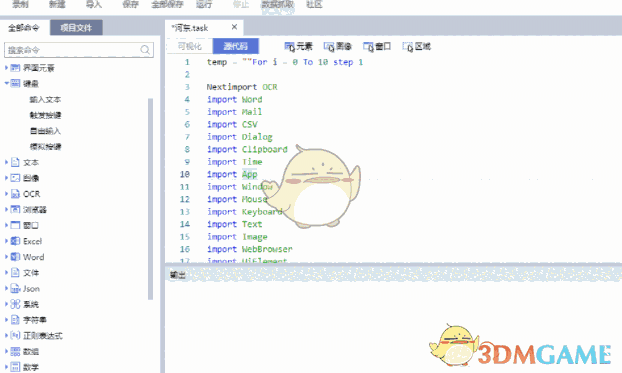622x373 pixels.
Task: Click the line 1 code starting with "temp"
Action: [x=285, y=62]
